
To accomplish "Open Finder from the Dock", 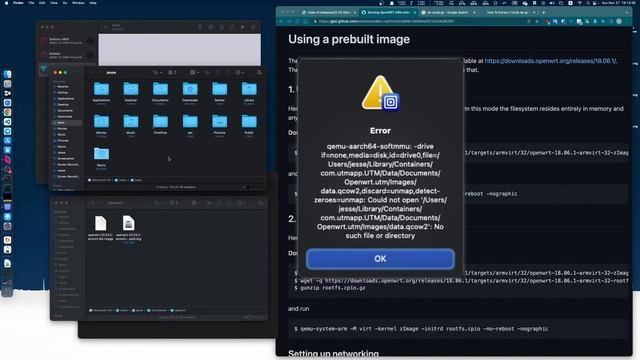I will [x=7, y=74].
